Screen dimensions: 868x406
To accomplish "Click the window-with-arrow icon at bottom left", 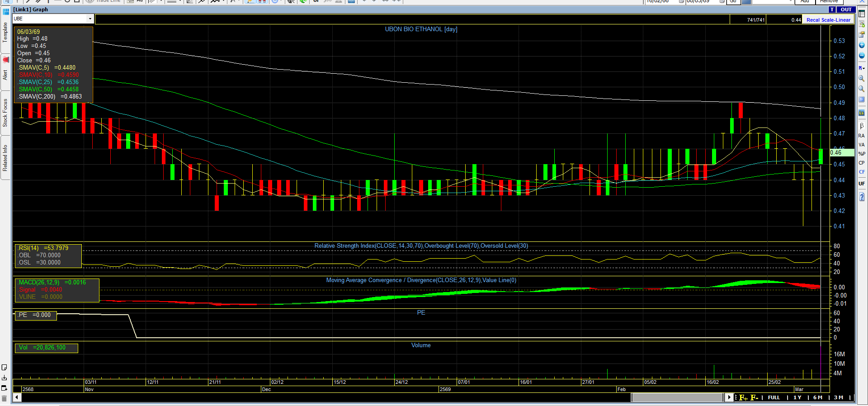I will [5, 388].
